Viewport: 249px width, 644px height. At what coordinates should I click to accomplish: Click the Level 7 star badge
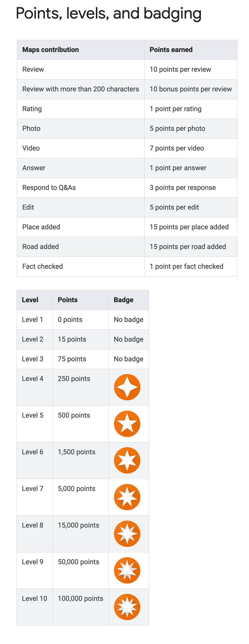pos(127,497)
